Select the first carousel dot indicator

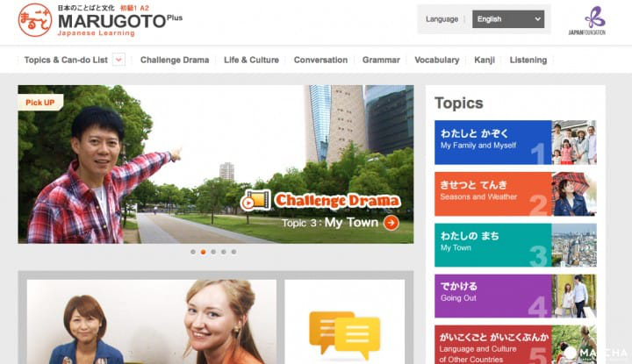(193, 252)
